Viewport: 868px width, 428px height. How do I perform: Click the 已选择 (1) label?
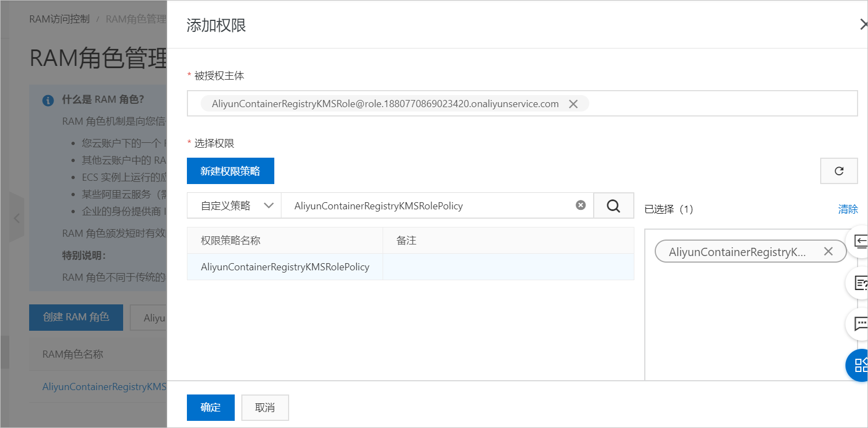point(668,209)
